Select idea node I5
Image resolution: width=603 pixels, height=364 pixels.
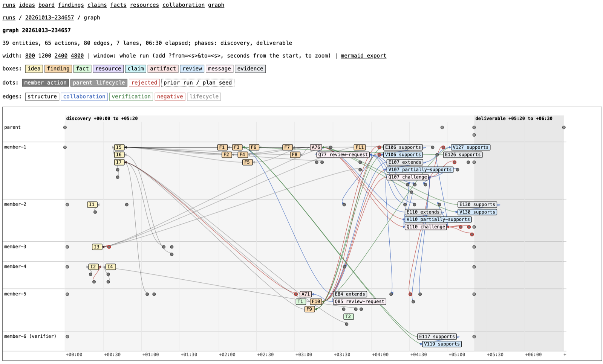(x=119, y=147)
